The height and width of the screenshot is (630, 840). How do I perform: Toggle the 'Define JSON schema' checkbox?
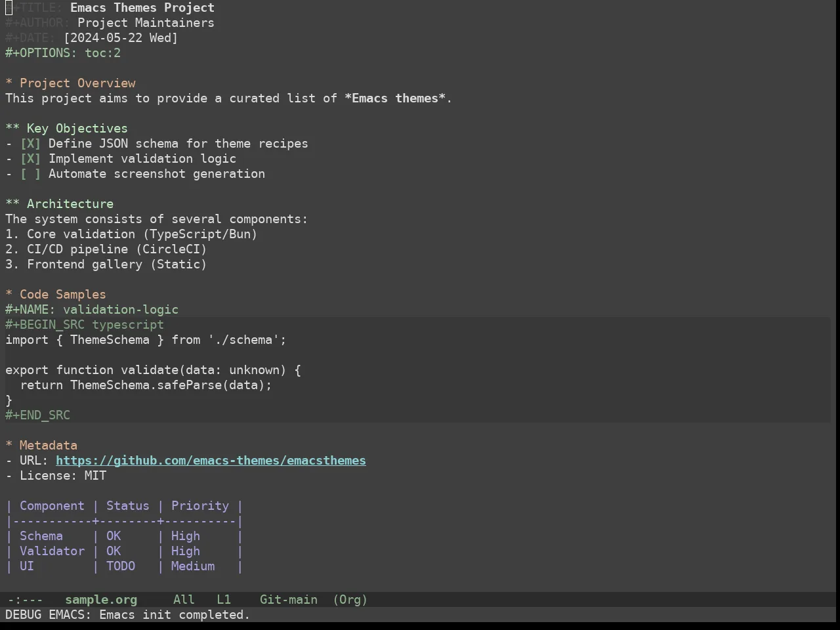click(30, 144)
